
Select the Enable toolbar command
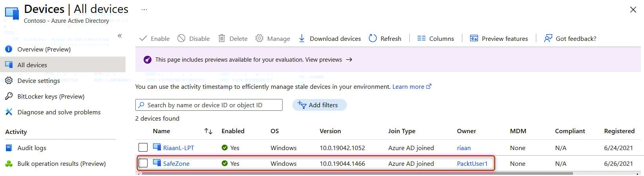(155, 38)
